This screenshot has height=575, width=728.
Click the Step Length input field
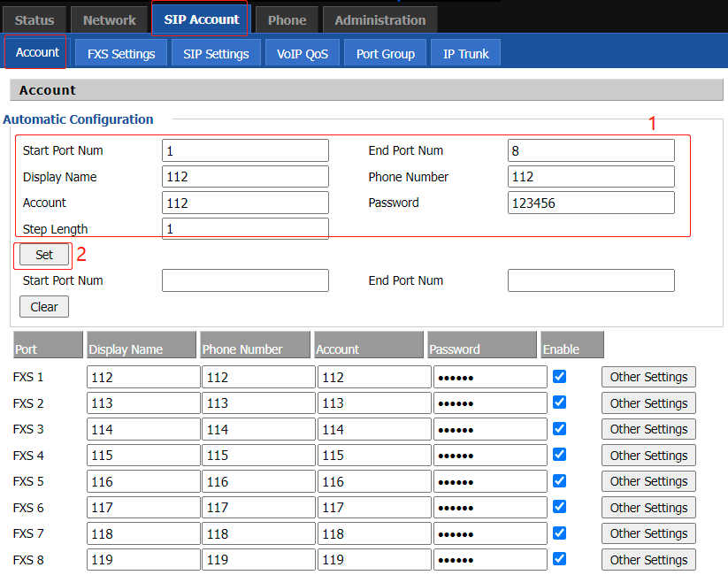click(x=245, y=228)
